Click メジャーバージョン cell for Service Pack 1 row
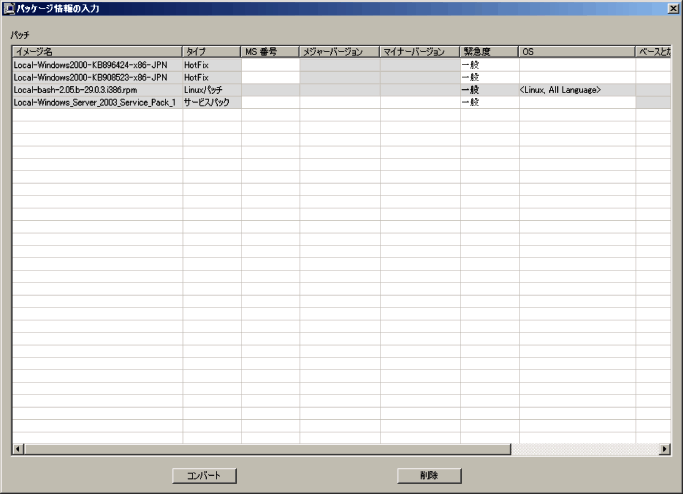 click(340, 102)
